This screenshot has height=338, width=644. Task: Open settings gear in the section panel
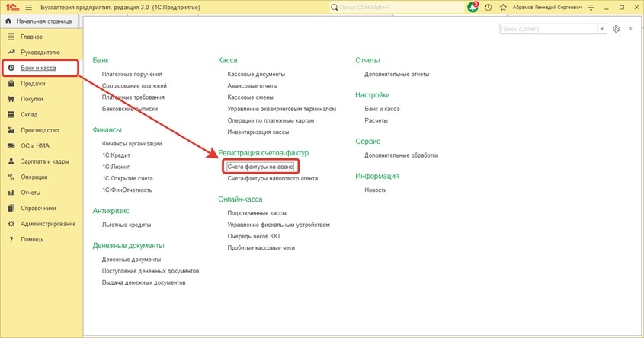pyautogui.click(x=616, y=29)
